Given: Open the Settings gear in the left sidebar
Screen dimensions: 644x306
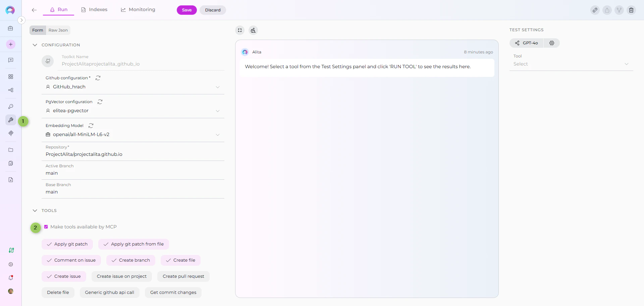Looking at the screenshot, I should (x=11, y=265).
